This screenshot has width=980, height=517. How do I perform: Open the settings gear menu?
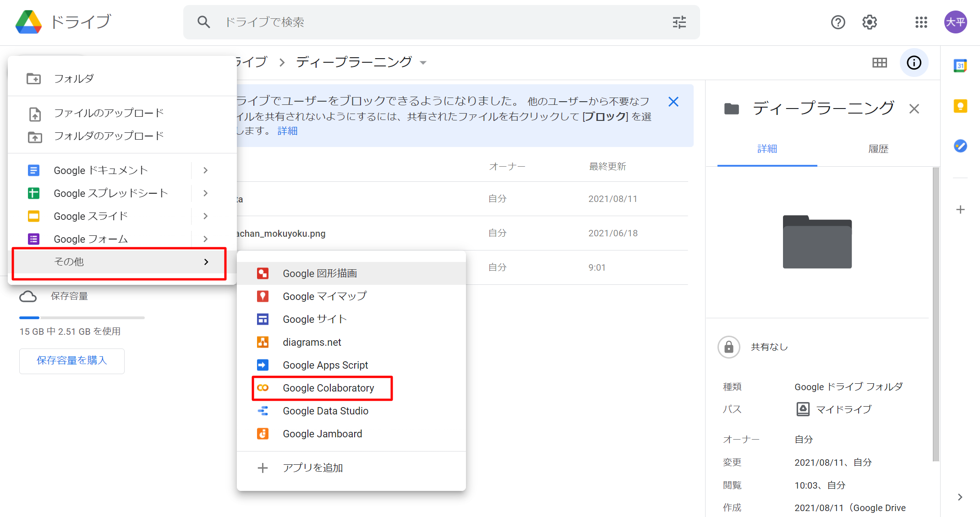pyautogui.click(x=869, y=22)
